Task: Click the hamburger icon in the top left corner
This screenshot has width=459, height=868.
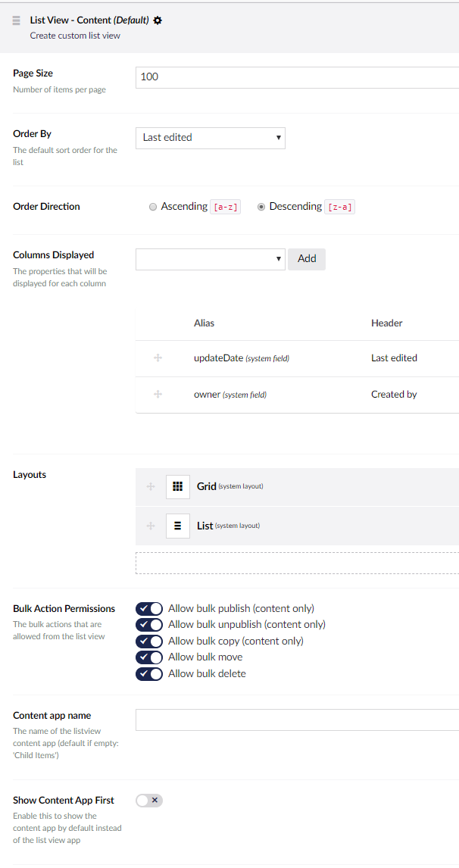Action: coord(14,21)
